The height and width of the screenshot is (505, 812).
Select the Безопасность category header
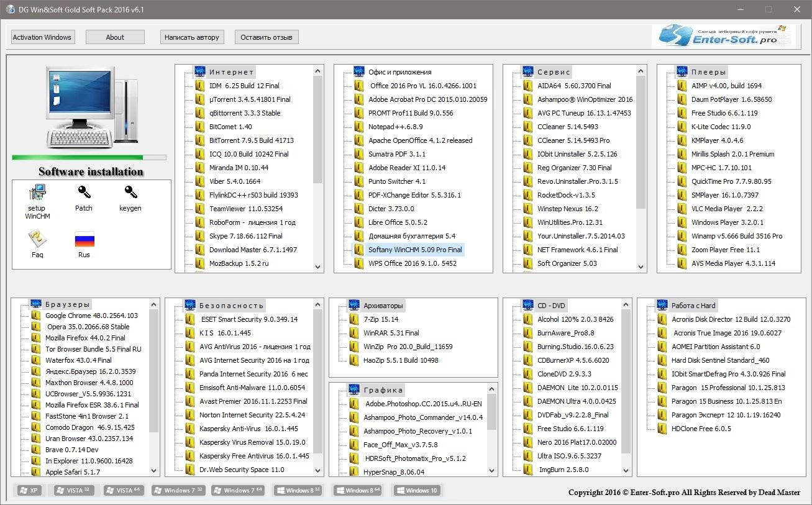[x=231, y=306]
